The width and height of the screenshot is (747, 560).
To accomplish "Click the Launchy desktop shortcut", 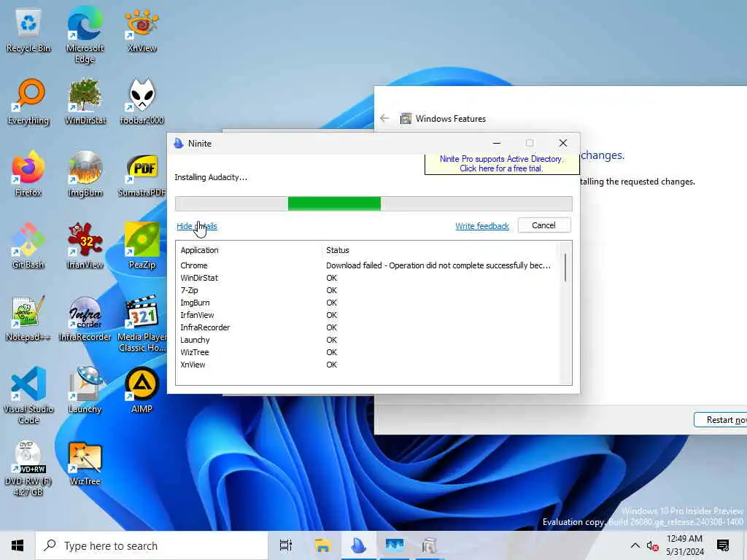I will 85,391.
